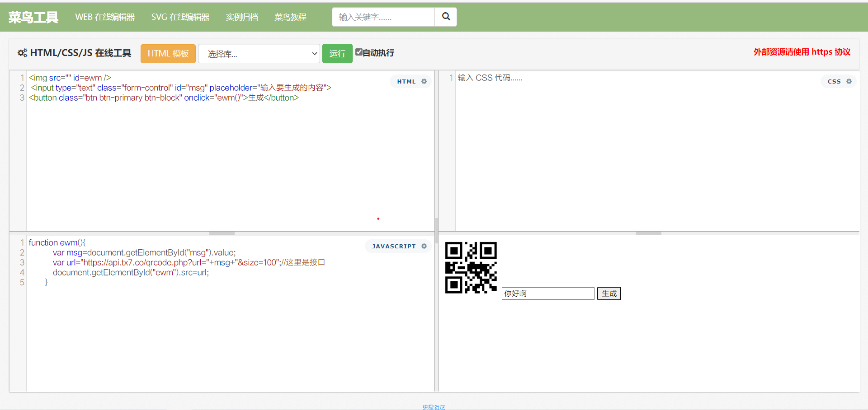Click the search magnifier icon
The width and height of the screenshot is (868, 410).
click(x=446, y=17)
